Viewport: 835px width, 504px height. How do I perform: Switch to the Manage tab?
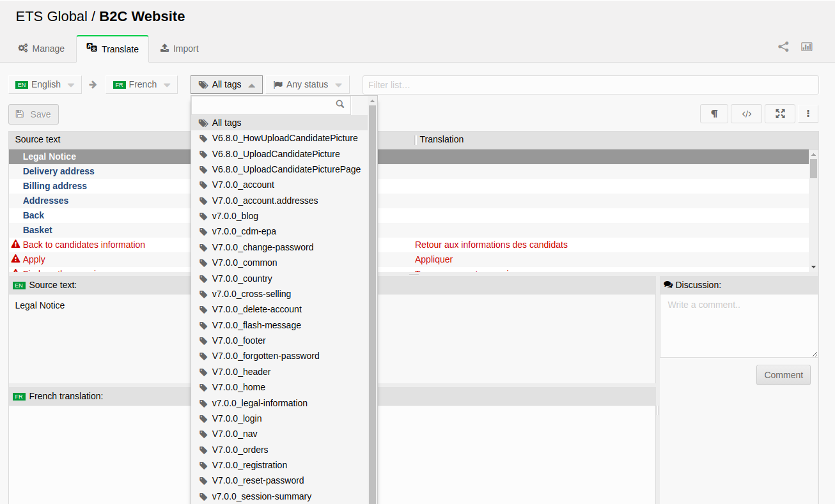pos(42,49)
